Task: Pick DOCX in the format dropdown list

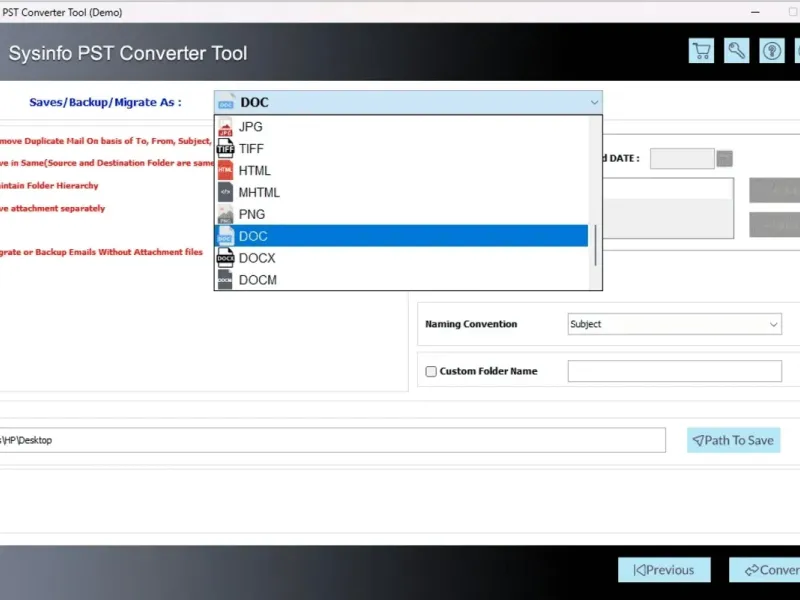Action: 401,258
